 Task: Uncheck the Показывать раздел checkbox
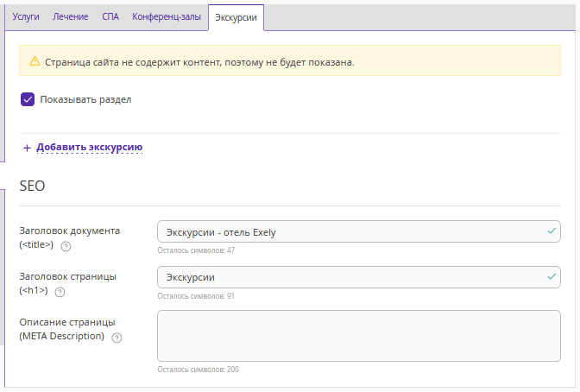28,99
